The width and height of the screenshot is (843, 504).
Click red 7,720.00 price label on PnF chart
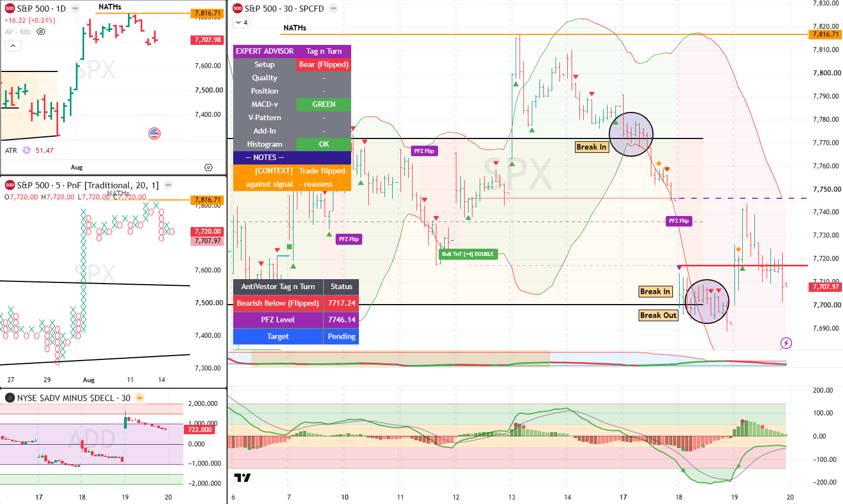(208, 232)
